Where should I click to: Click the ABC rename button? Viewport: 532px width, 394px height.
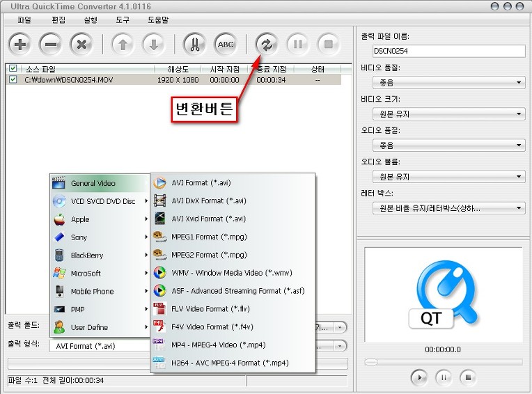click(226, 44)
